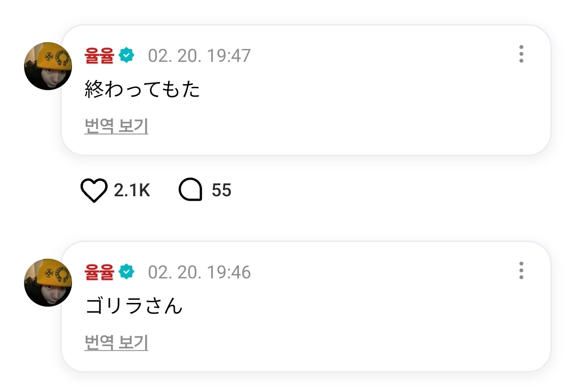The height and width of the screenshot is (392, 576).
Task: Open three-dot menu on 19:47 post
Action: point(521,54)
